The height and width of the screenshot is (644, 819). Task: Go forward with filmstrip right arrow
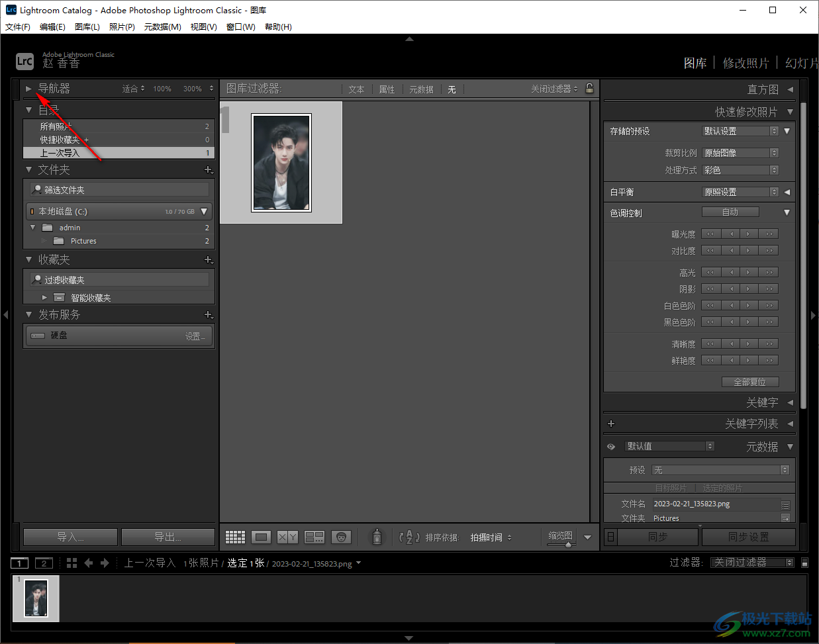pyautogui.click(x=105, y=563)
